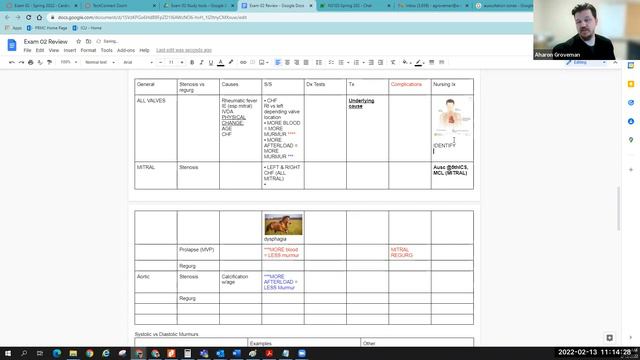The height and width of the screenshot is (360, 640).
Task: Increase the indent
Action: pyautogui.click(x=380, y=62)
